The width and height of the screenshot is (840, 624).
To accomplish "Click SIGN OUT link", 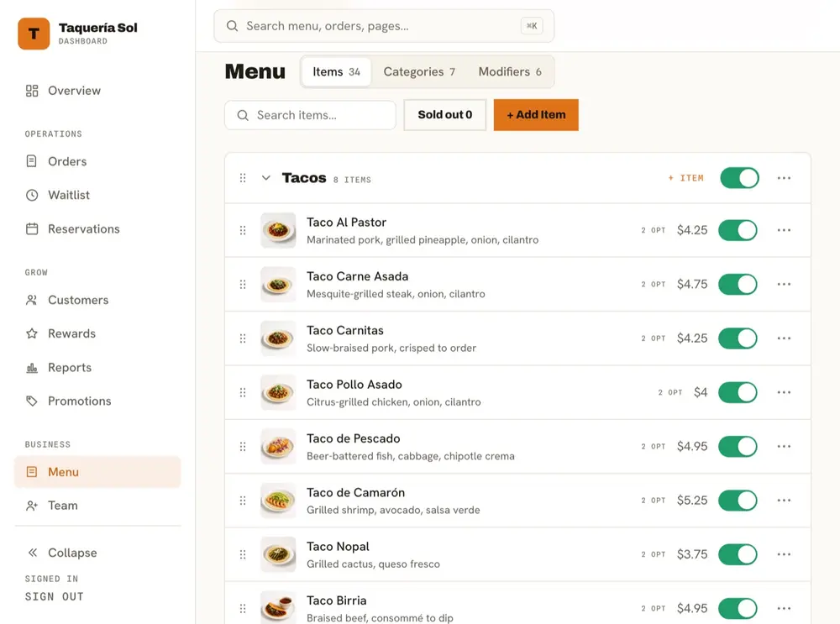I will [54, 596].
